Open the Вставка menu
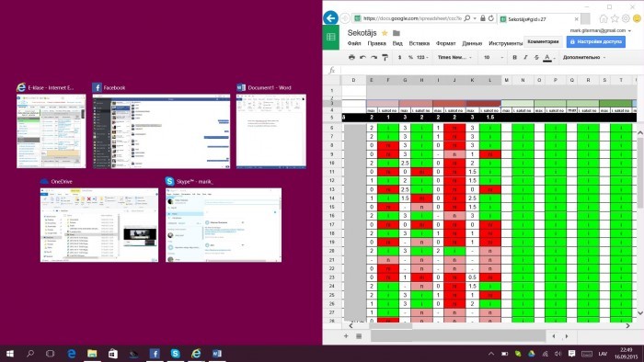This screenshot has height=362, width=644. pos(420,43)
